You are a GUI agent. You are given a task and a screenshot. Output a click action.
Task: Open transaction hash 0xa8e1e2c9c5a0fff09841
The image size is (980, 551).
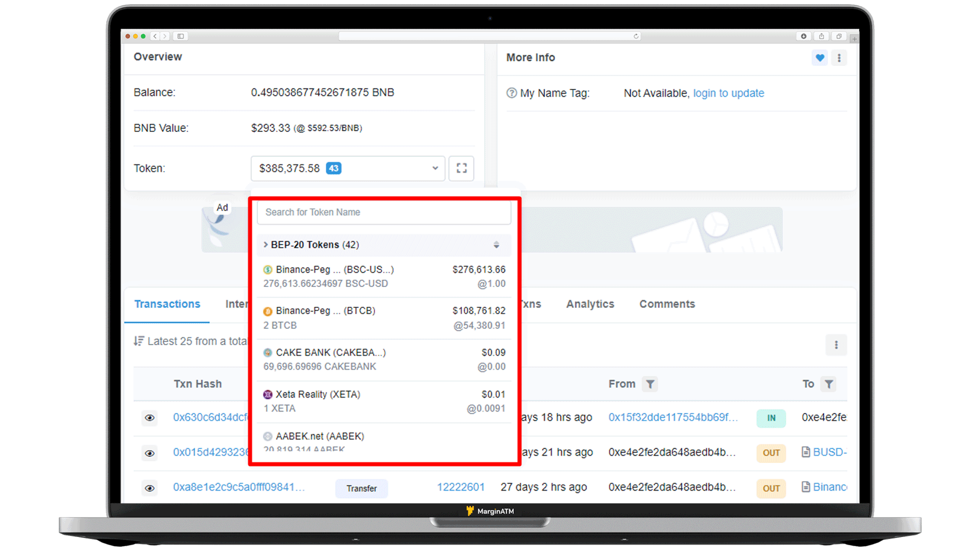point(239,487)
